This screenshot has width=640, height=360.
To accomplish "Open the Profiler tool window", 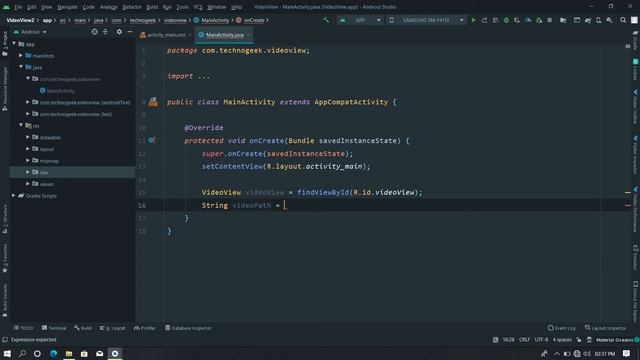I will coord(144,328).
